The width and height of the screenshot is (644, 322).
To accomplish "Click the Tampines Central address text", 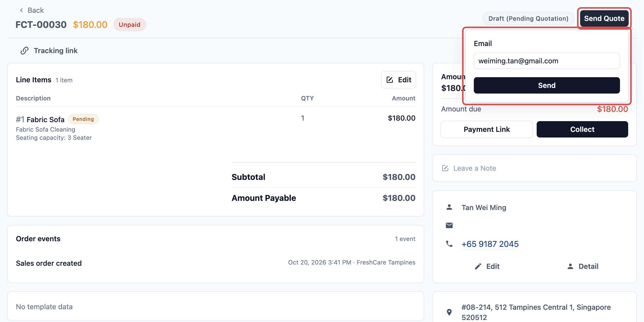I will (536, 312).
